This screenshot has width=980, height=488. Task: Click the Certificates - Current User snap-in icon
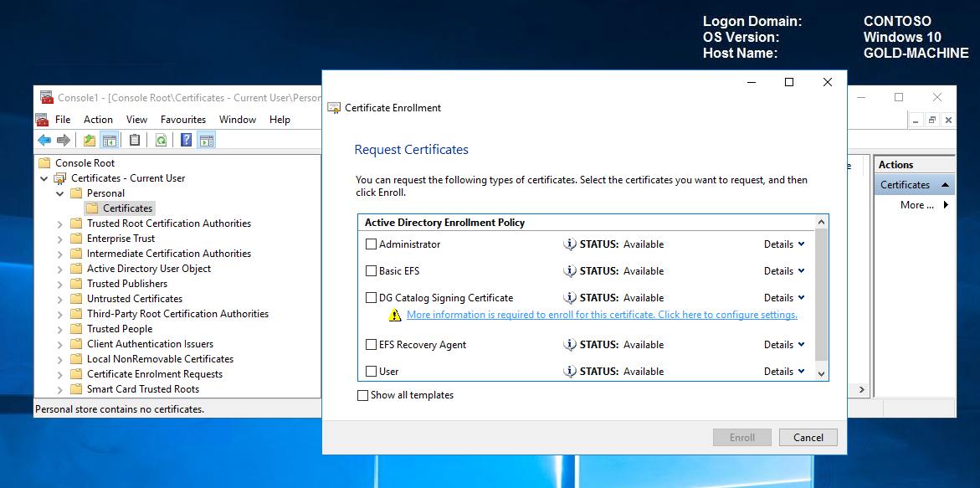(x=60, y=178)
